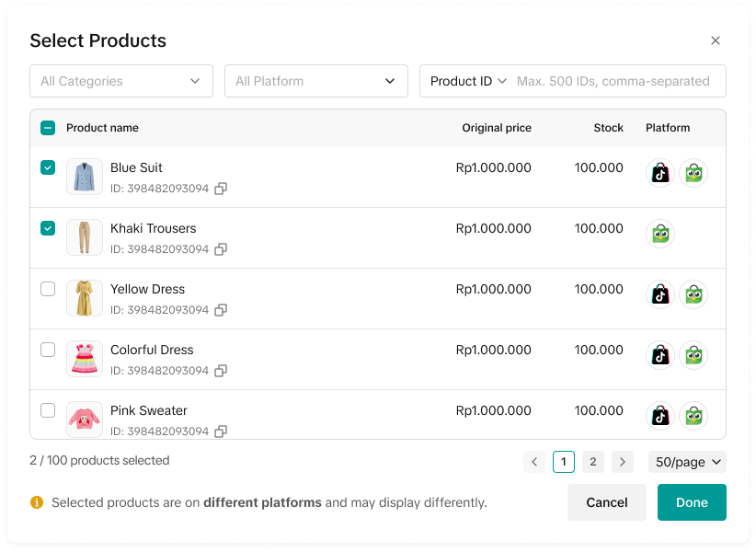Viewport: 756px width, 552px height.
Task: Expand the All Platform filter
Action: [x=315, y=81]
